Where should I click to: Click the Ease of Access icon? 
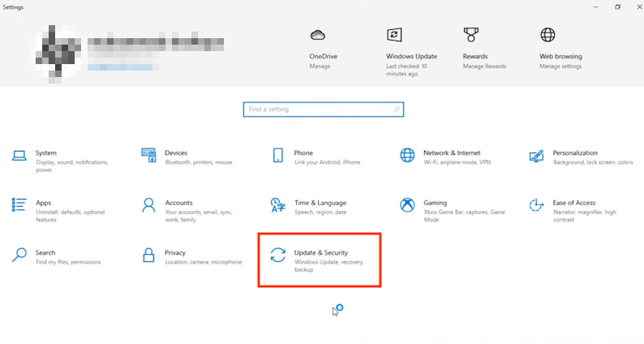click(x=536, y=205)
